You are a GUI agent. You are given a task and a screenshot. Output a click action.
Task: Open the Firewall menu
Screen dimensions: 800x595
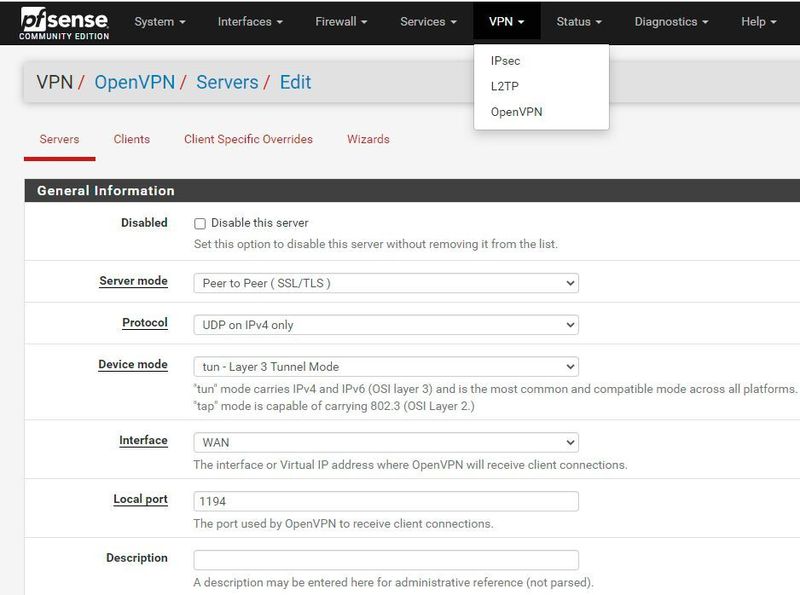[341, 21]
